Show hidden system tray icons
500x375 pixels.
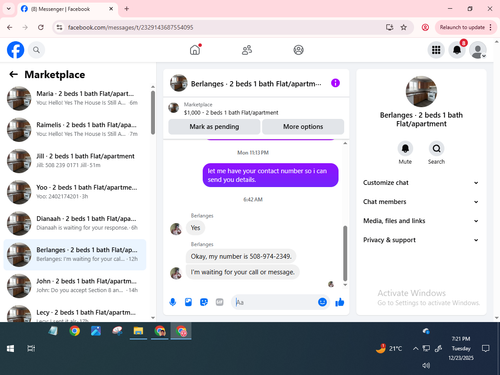coord(415,349)
